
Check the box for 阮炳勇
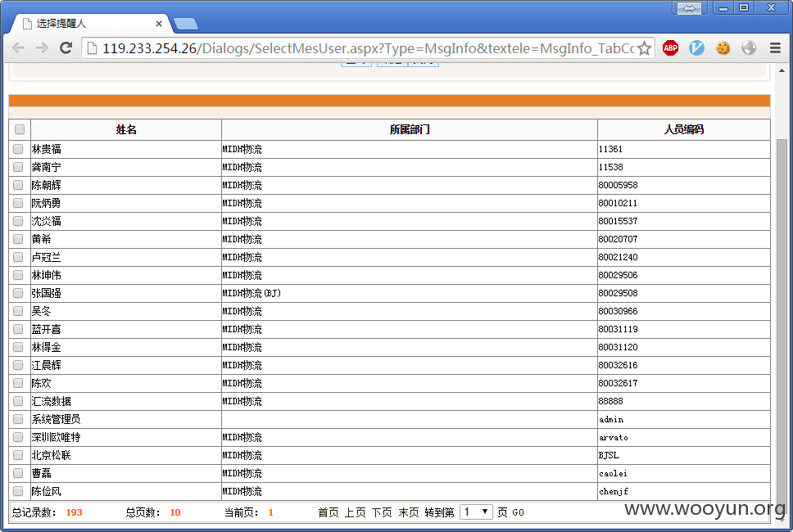tap(18, 203)
